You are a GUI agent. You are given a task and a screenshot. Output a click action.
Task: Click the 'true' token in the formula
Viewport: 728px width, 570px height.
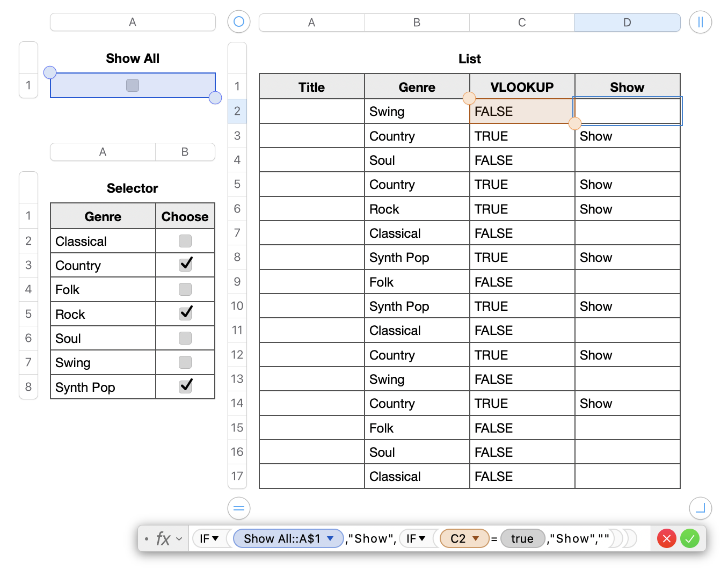(x=522, y=538)
